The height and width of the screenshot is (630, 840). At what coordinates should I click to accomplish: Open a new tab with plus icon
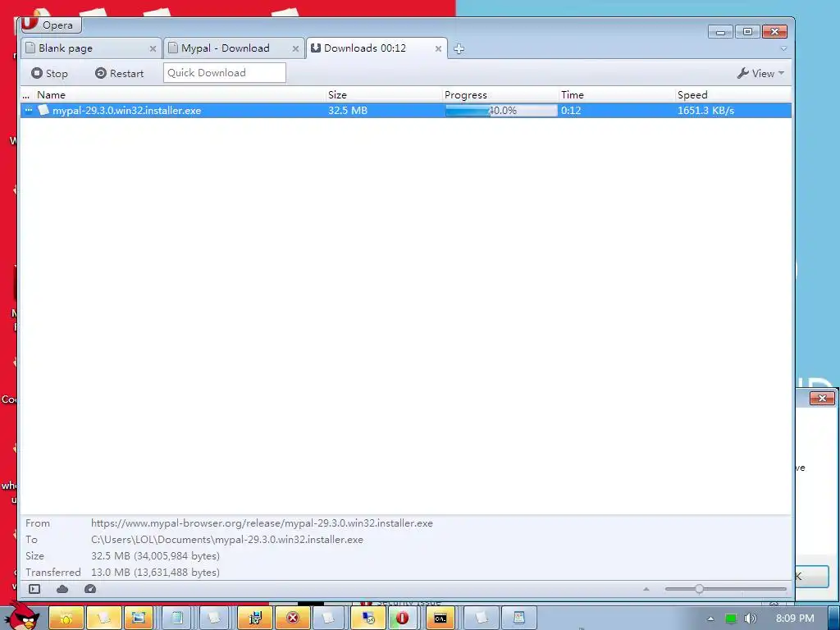tap(459, 48)
